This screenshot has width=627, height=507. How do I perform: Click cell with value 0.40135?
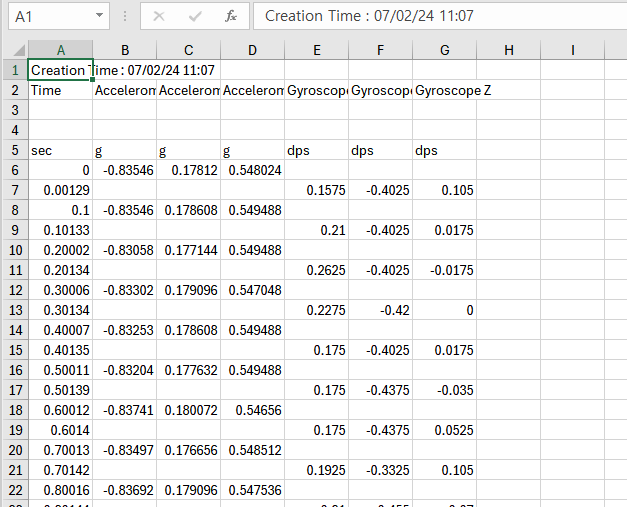point(60,350)
